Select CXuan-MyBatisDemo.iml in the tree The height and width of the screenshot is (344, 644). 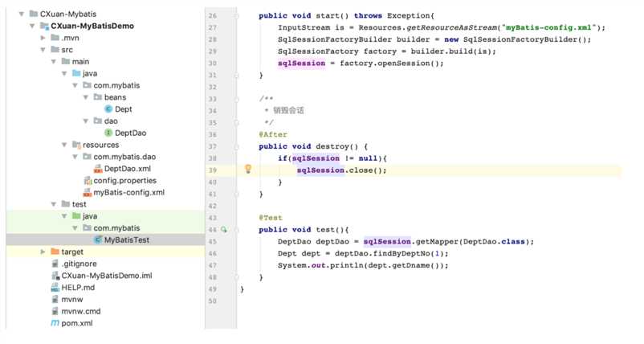pos(107,276)
